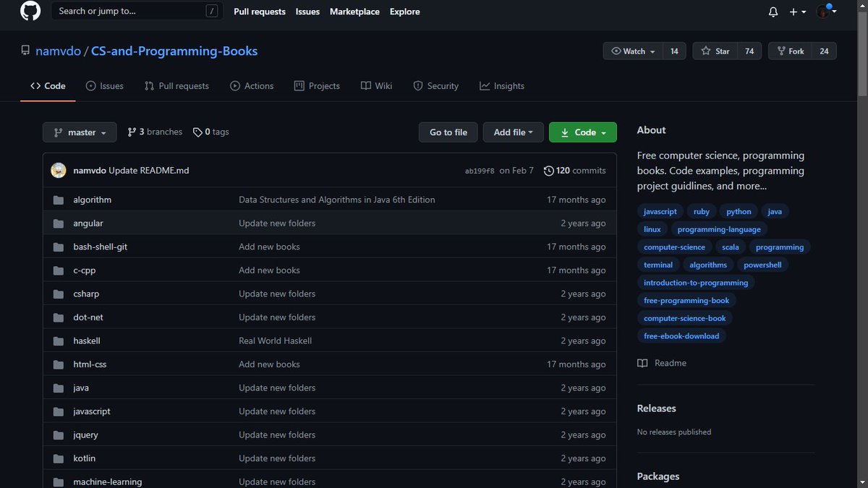Screen dimensions: 868x488
Task: Click the watchers count 14
Action: point(674,51)
